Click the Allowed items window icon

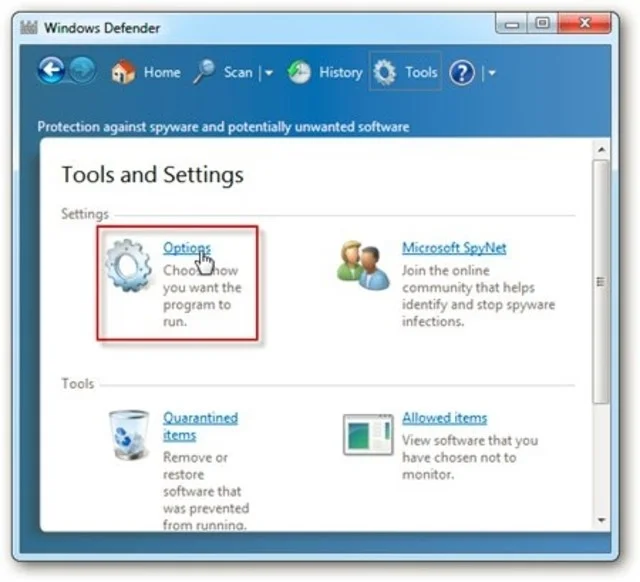[x=368, y=434]
